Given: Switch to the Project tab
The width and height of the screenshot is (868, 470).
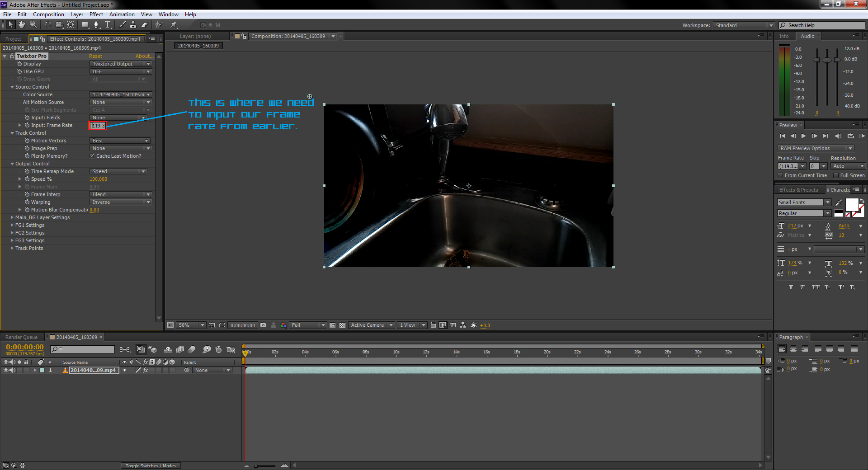Looking at the screenshot, I should [14, 39].
